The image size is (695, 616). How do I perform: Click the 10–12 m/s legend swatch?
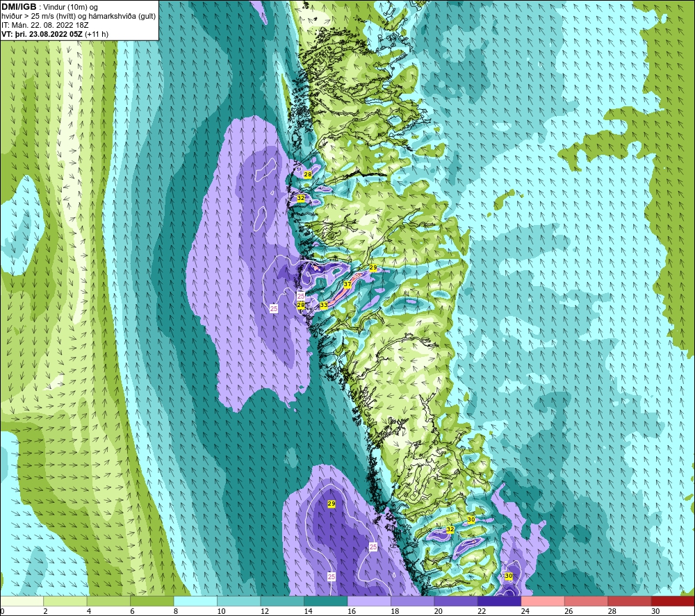(239, 601)
